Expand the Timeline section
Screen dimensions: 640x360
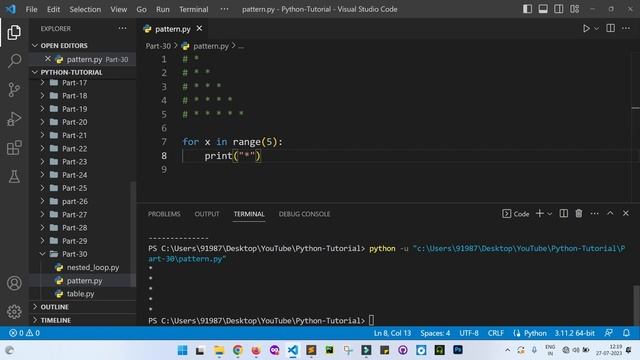56,320
